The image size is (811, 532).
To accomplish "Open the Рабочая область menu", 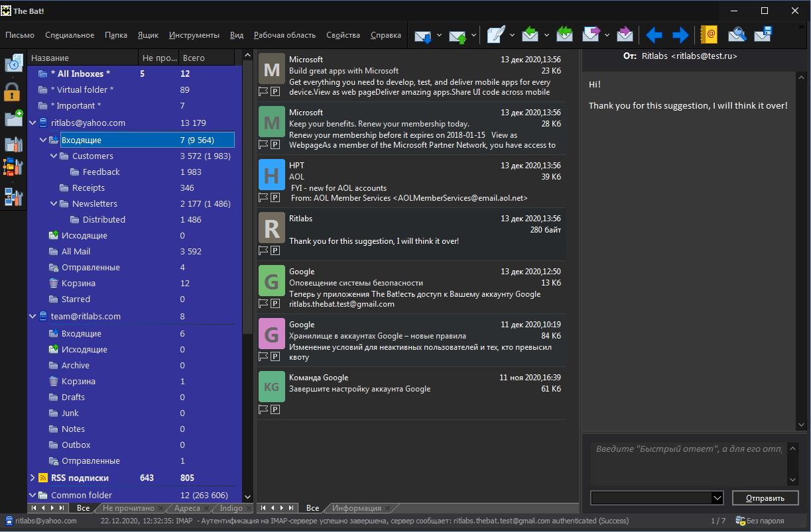I will [x=284, y=35].
